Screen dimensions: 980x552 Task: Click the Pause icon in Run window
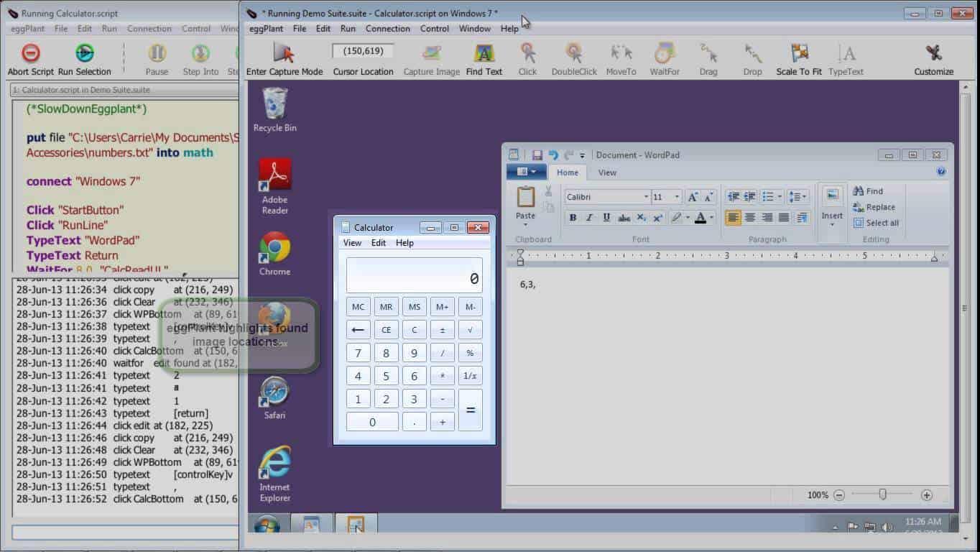pos(157,53)
